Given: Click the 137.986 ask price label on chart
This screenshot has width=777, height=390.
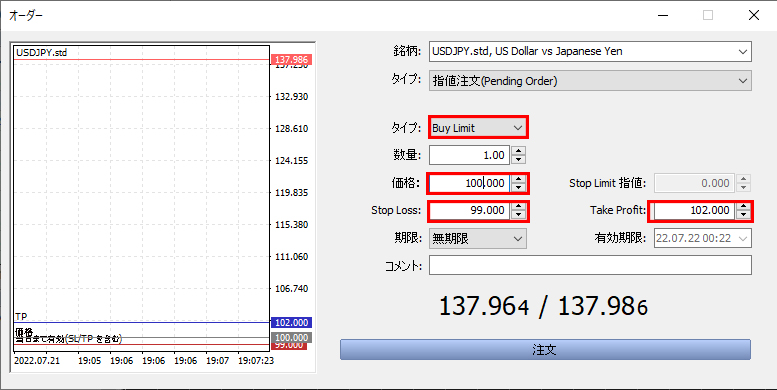Looking at the screenshot, I should (291, 60).
